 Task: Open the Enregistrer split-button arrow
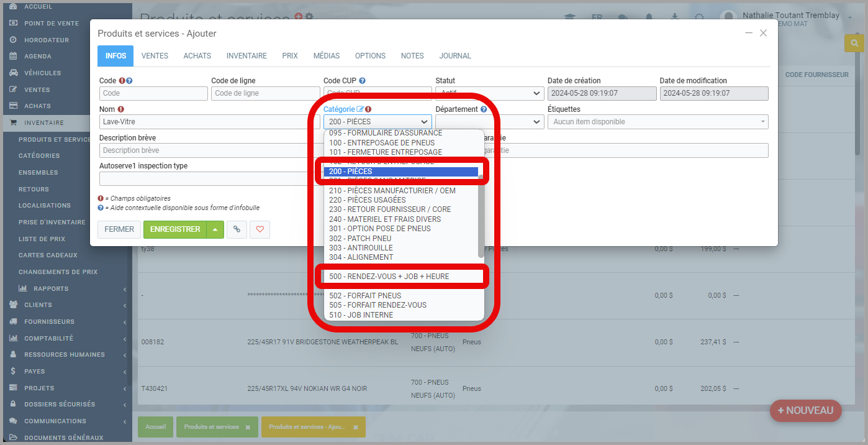(x=214, y=229)
